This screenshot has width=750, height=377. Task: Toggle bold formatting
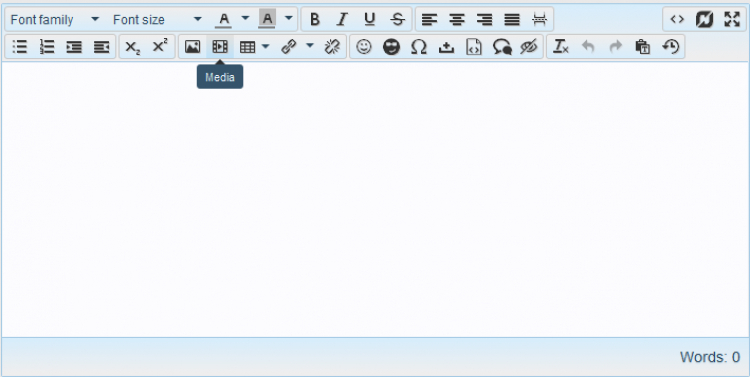coord(314,20)
